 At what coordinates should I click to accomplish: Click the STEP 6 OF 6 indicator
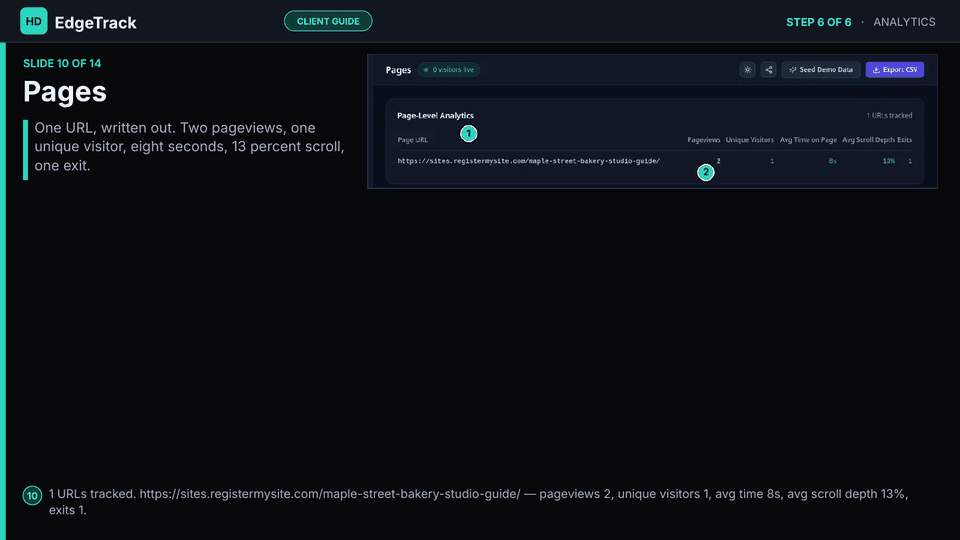tap(819, 22)
